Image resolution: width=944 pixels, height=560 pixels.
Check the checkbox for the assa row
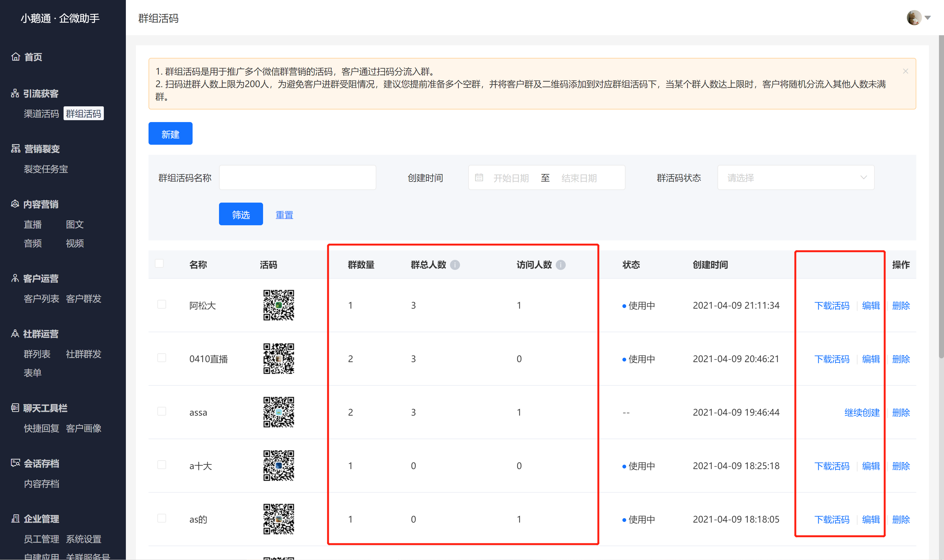pyautogui.click(x=161, y=411)
